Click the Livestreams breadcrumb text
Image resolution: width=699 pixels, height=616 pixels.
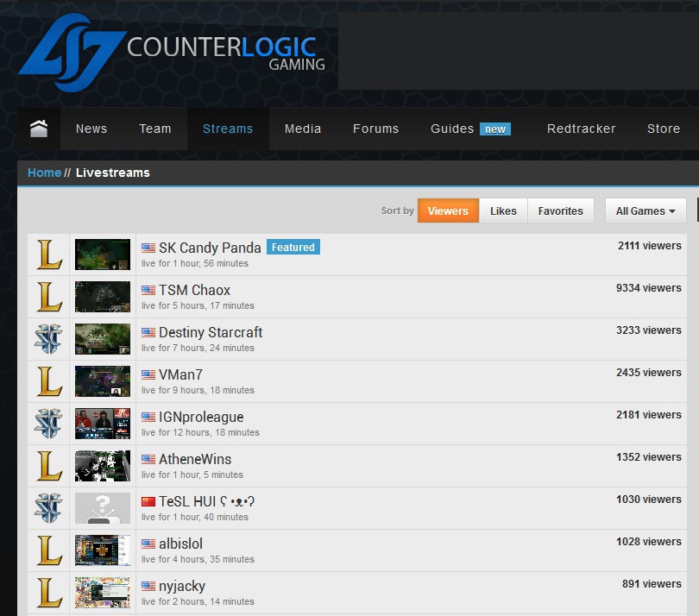pos(113,173)
